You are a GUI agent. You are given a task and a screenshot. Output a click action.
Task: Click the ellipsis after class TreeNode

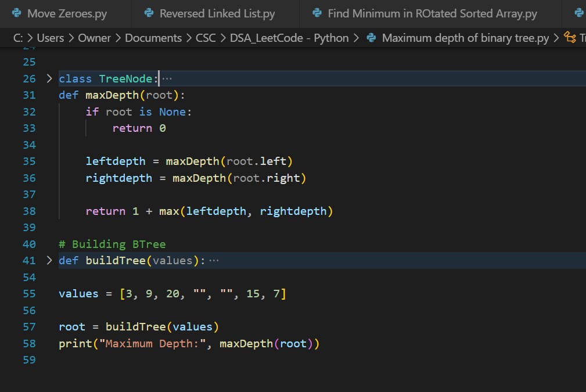167,79
